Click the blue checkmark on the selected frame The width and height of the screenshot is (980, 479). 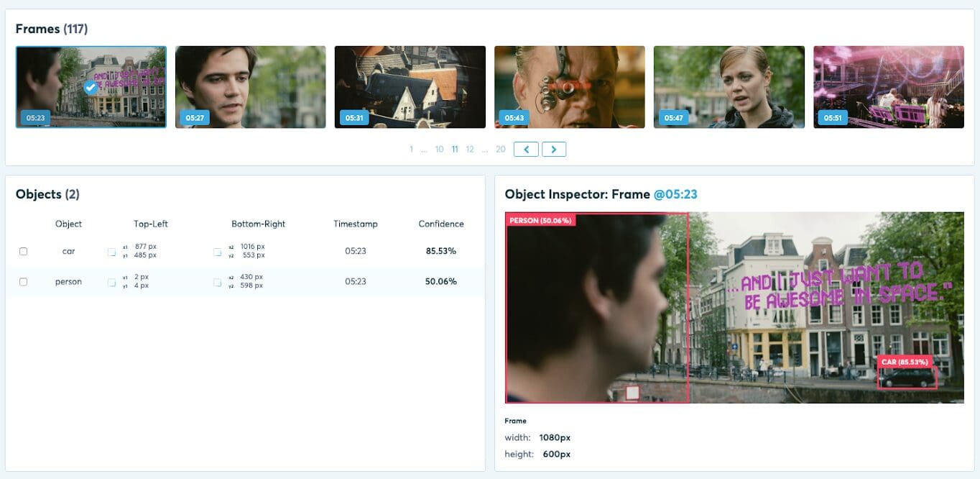coord(91,87)
